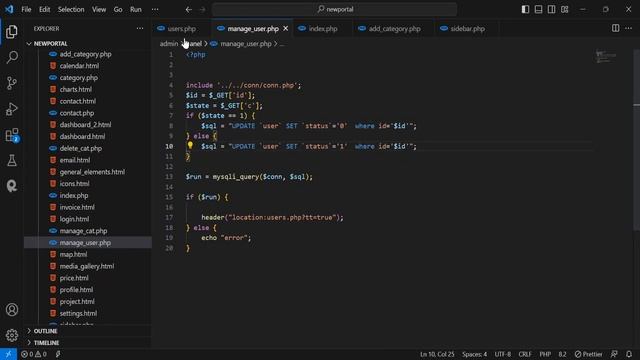Click the Explorer more actions ellipsis
The height and width of the screenshot is (360, 640).
[x=140, y=29]
